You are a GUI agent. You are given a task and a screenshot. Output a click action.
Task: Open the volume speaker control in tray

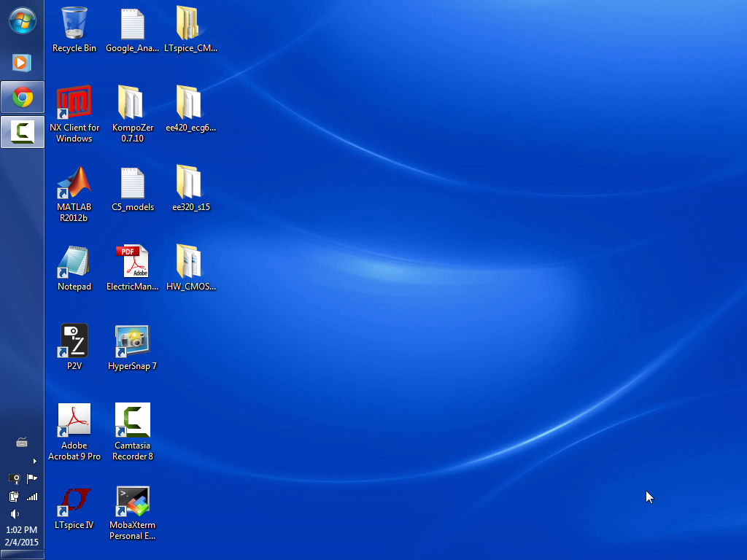14,514
